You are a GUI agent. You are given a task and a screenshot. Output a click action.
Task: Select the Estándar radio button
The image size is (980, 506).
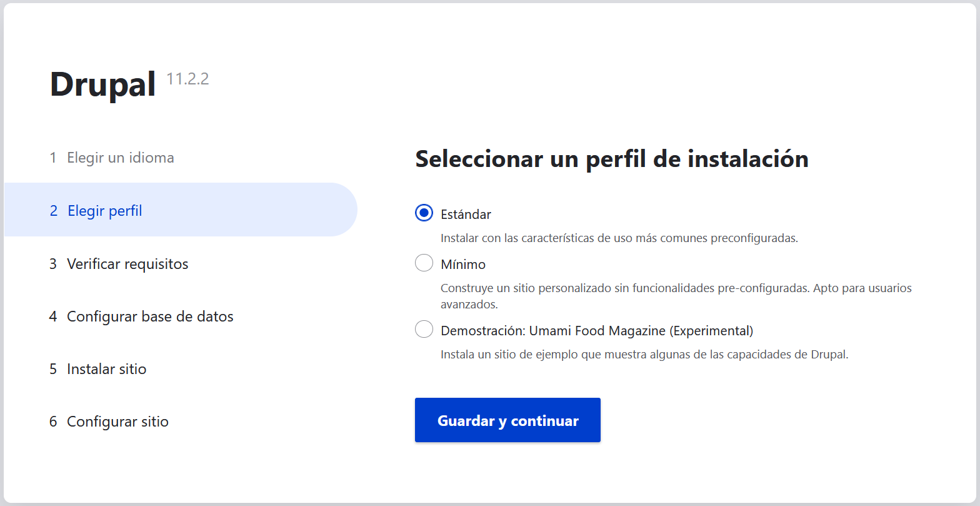424,213
